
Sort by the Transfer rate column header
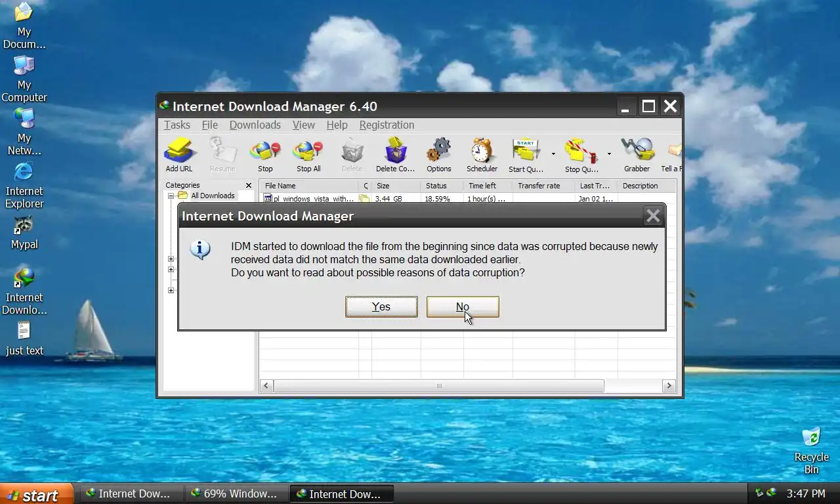pos(543,186)
